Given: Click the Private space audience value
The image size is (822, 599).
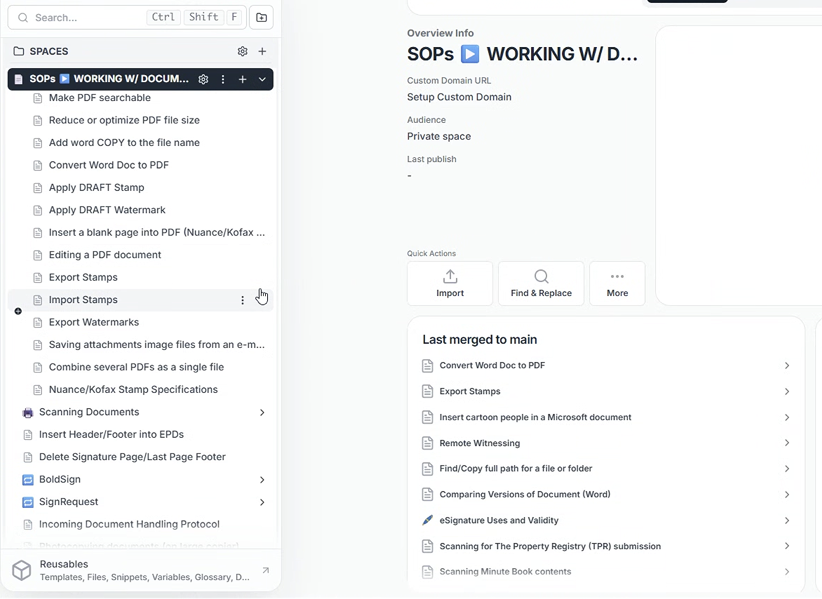Looking at the screenshot, I should pyautogui.click(x=439, y=136).
